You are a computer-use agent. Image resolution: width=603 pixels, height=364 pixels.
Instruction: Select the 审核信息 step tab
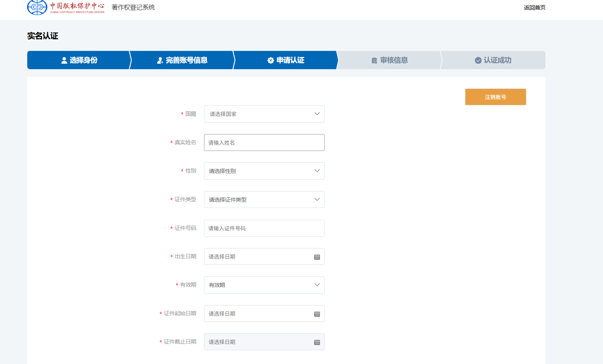point(389,60)
